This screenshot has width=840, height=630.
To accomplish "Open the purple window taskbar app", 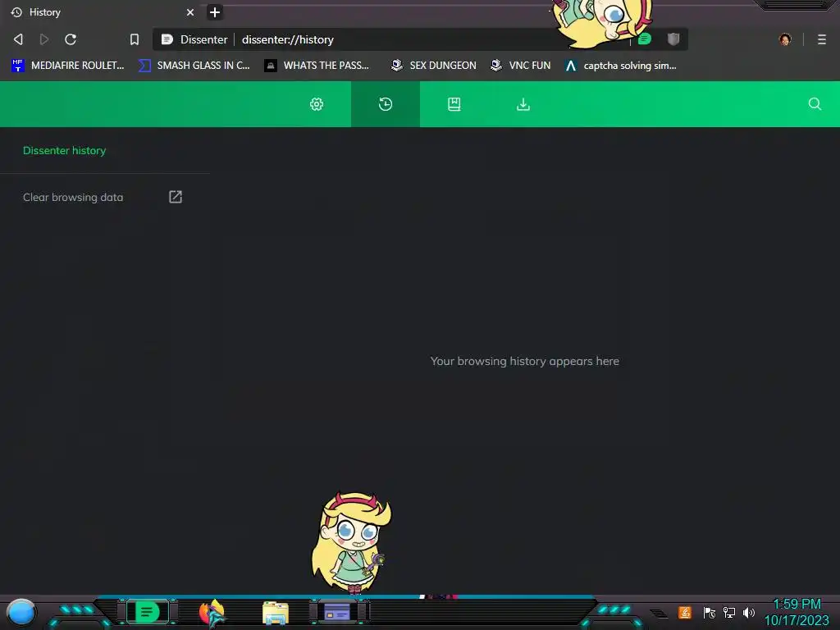I will pyautogui.click(x=337, y=612).
